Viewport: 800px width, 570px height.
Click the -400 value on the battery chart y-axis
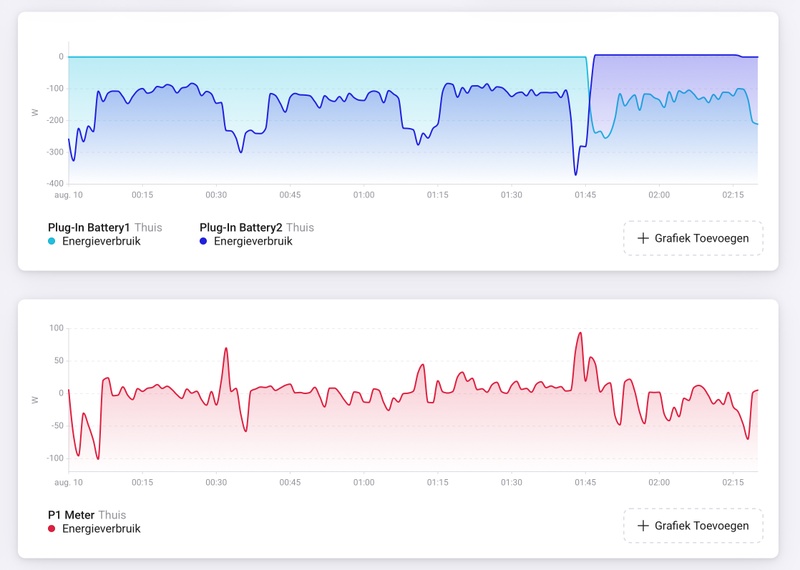(53, 183)
